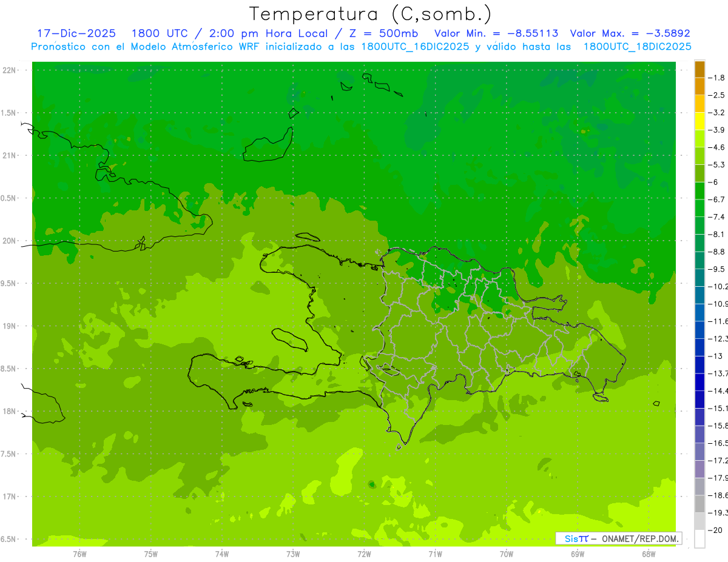Click the 75W longitude axis label
The width and height of the screenshot is (728, 562).
(x=151, y=554)
